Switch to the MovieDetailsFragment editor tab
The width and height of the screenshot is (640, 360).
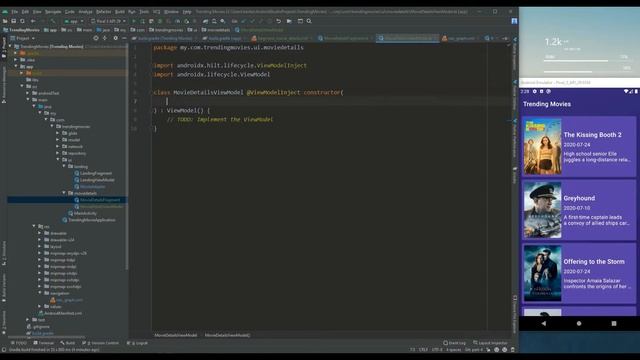pos(344,38)
